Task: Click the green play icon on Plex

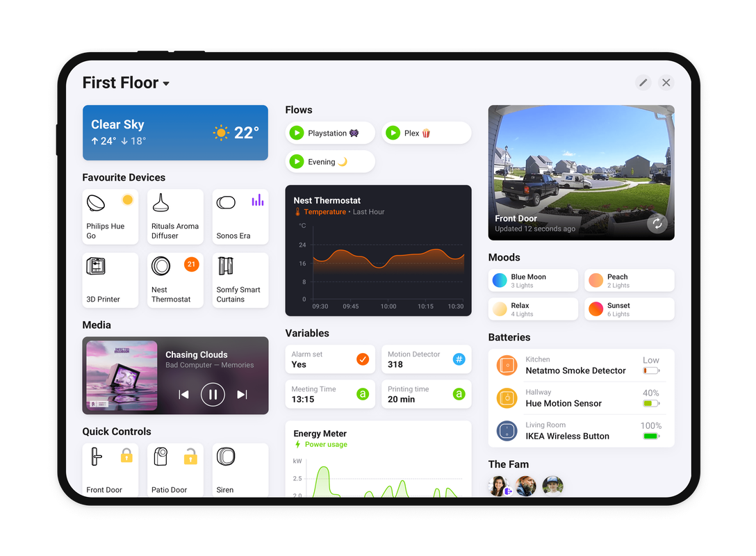Action: pyautogui.click(x=393, y=133)
